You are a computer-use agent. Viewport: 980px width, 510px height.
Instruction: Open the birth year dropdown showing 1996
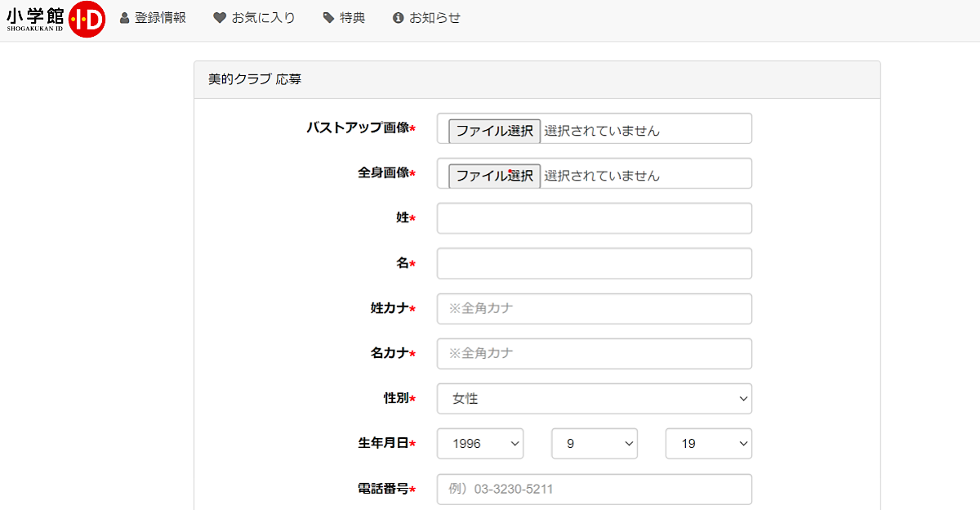[x=480, y=444]
